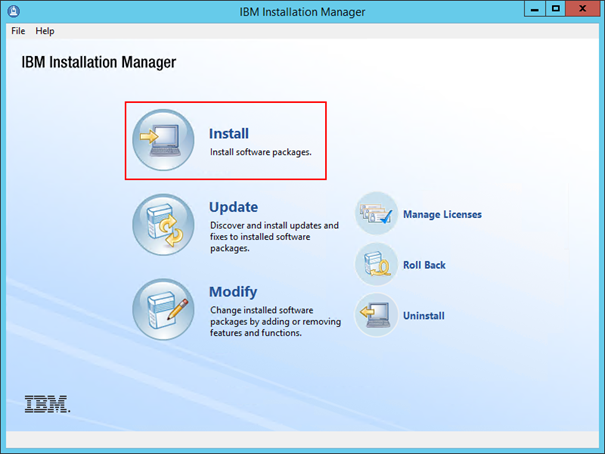This screenshot has width=605, height=454.
Task: Select the Update heading link
Action: [x=233, y=207]
